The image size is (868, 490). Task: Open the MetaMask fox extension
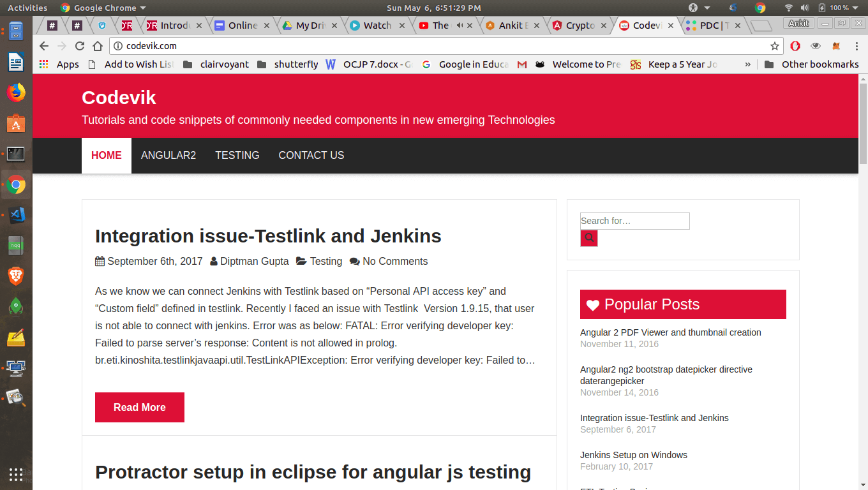click(835, 46)
